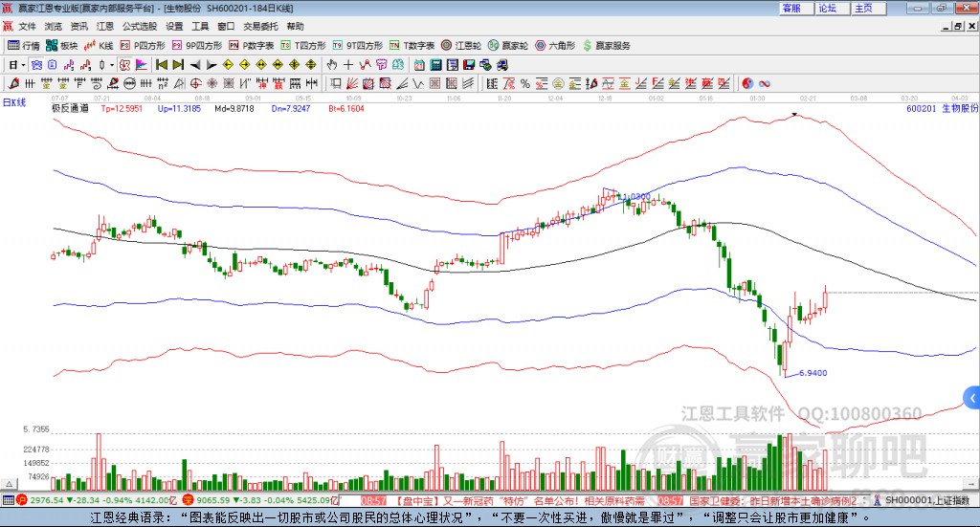Click the 客服 customer service button
Image resolution: width=980 pixels, height=527 pixels.
click(792, 8)
